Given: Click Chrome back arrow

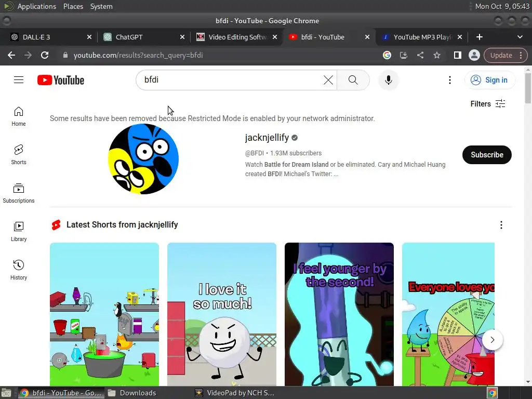Looking at the screenshot, I should (x=11, y=55).
